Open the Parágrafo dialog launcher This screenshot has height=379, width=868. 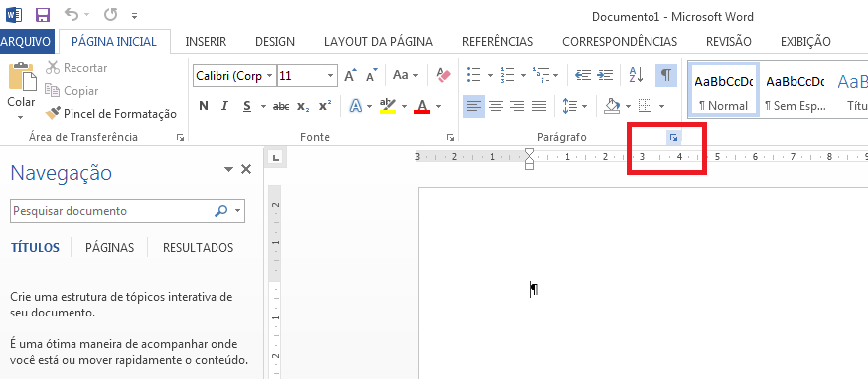(673, 138)
